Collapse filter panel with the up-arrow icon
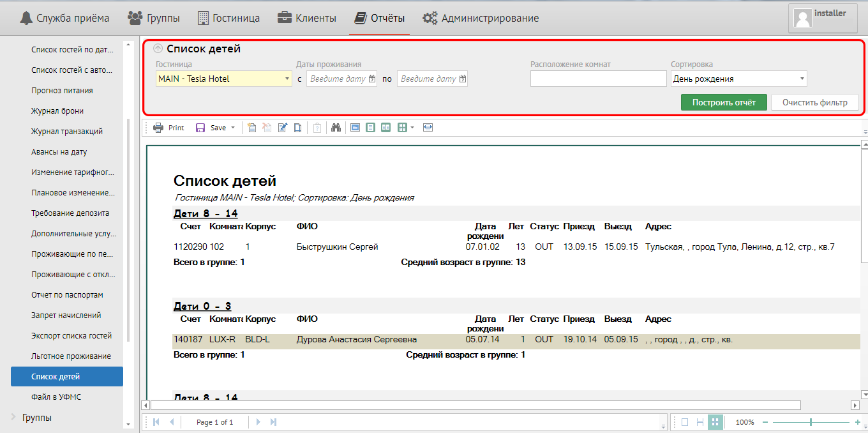 click(x=158, y=49)
